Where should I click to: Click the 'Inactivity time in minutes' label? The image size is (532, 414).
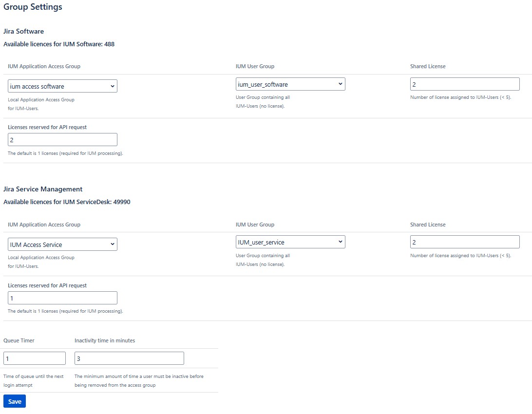tap(105, 340)
